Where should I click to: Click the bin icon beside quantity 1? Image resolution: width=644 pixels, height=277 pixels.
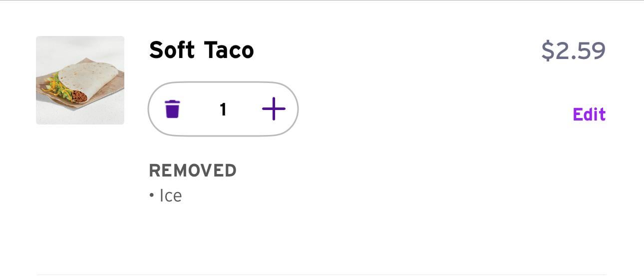(x=172, y=109)
